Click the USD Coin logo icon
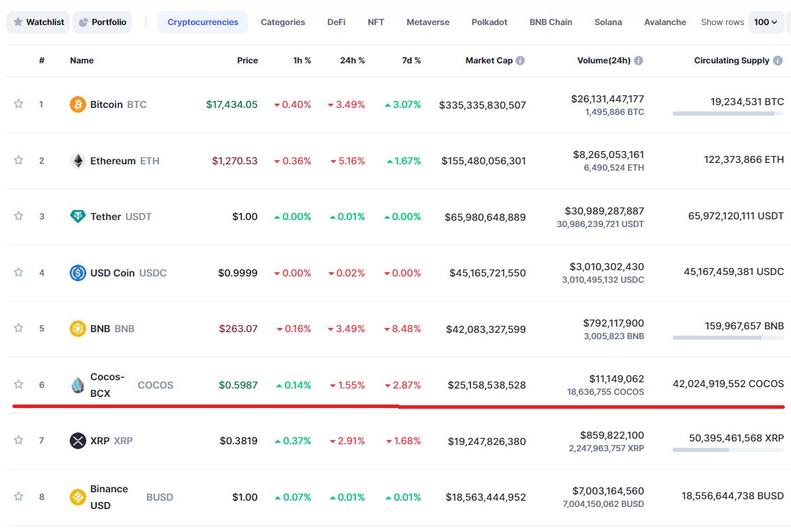 pos(78,273)
